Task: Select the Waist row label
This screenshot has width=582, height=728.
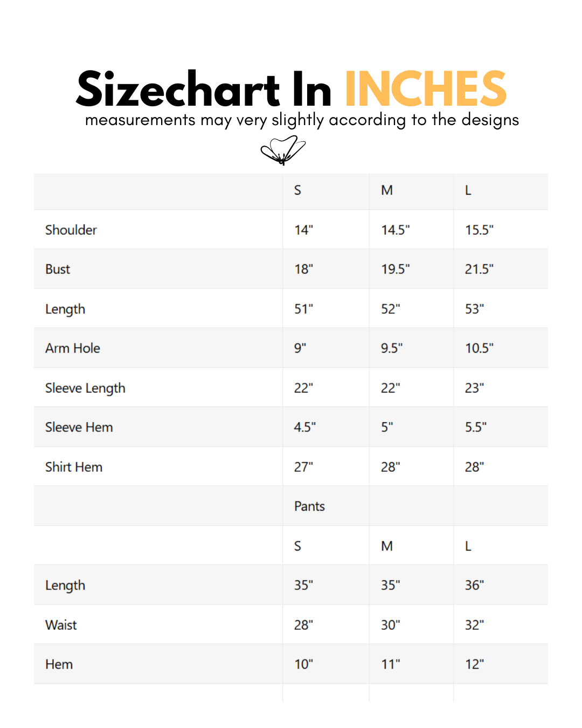Action: coord(61,625)
